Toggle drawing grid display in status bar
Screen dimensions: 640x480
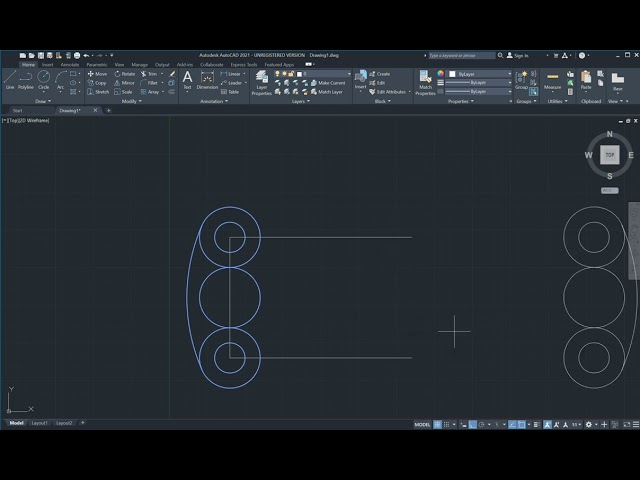pyautogui.click(x=437, y=424)
